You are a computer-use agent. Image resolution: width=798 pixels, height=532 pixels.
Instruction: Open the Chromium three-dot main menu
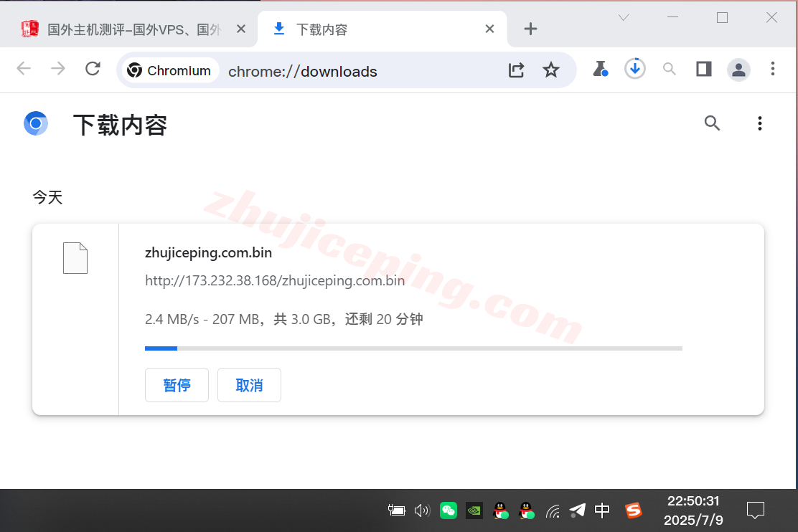(773, 69)
